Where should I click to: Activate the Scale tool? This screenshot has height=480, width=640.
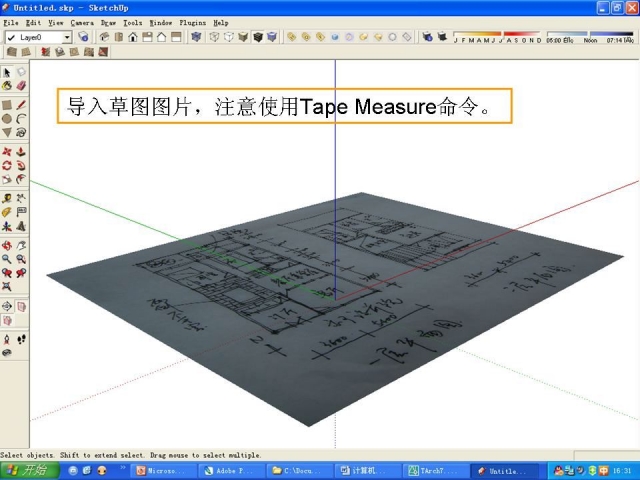(x=7, y=179)
